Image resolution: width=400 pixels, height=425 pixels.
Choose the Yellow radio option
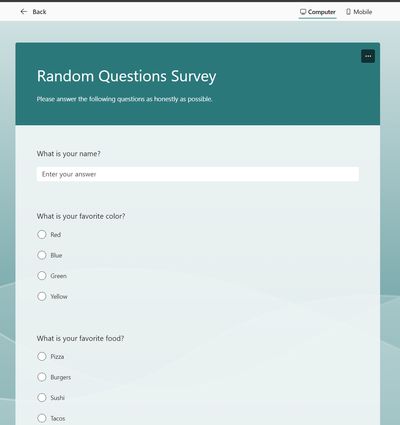point(42,296)
